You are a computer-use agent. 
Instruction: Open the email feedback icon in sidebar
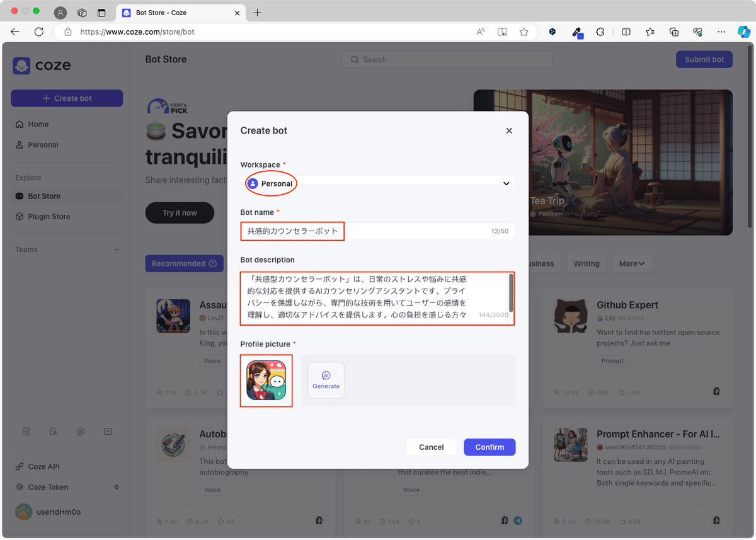click(108, 431)
